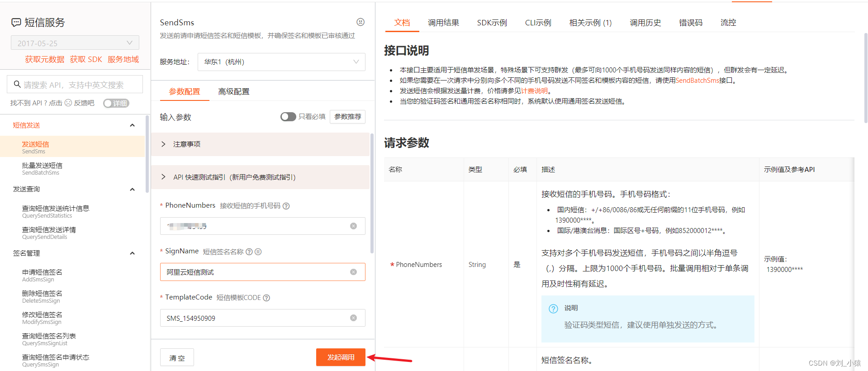
Task: Collapse the 发送查询 sidebar group
Action: (132, 189)
